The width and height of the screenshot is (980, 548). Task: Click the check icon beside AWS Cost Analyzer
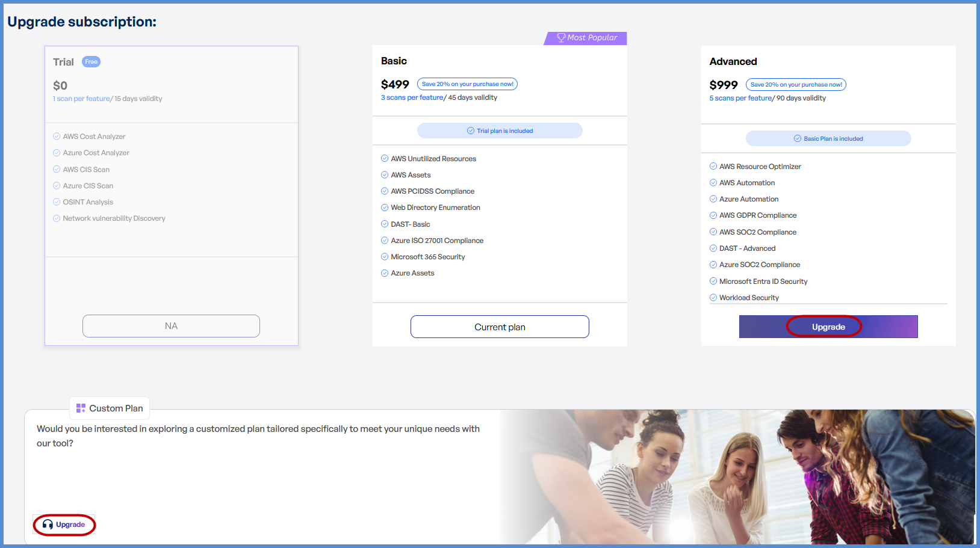pyautogui.click(x=57, y=137)
